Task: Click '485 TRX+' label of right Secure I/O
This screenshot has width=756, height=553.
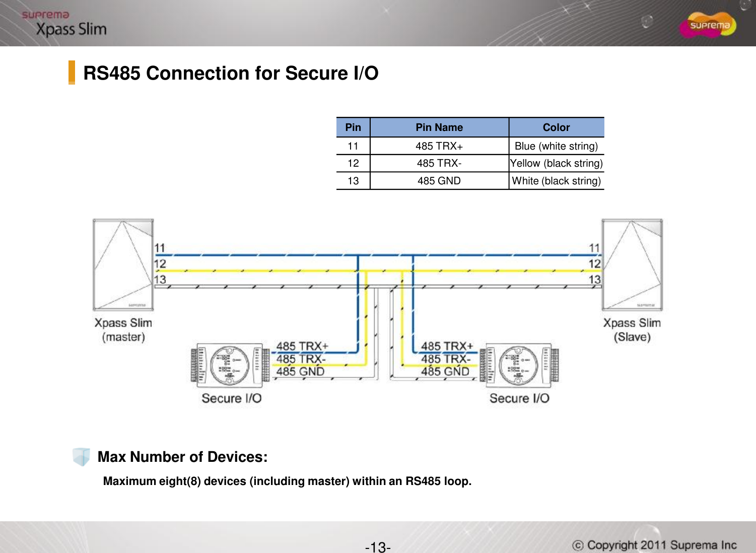Action: coord(447,346)
